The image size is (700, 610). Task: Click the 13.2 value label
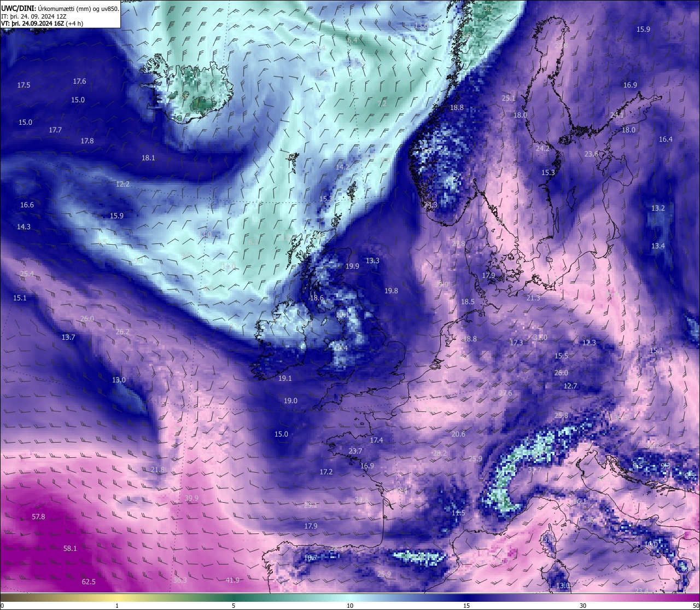point(658,208)
